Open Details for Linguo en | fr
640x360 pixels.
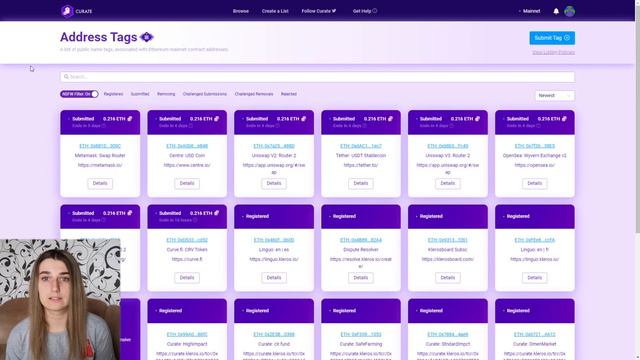[x=535, y=278]
